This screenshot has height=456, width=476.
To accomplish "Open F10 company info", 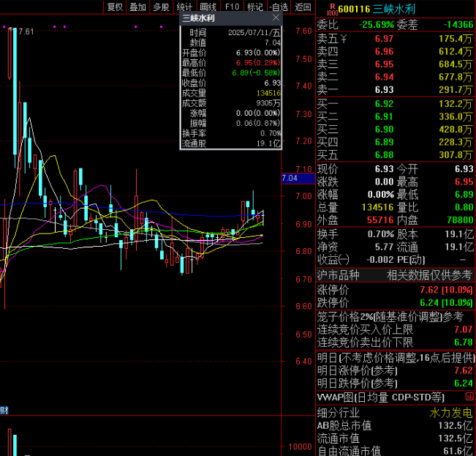I will 232,7.
